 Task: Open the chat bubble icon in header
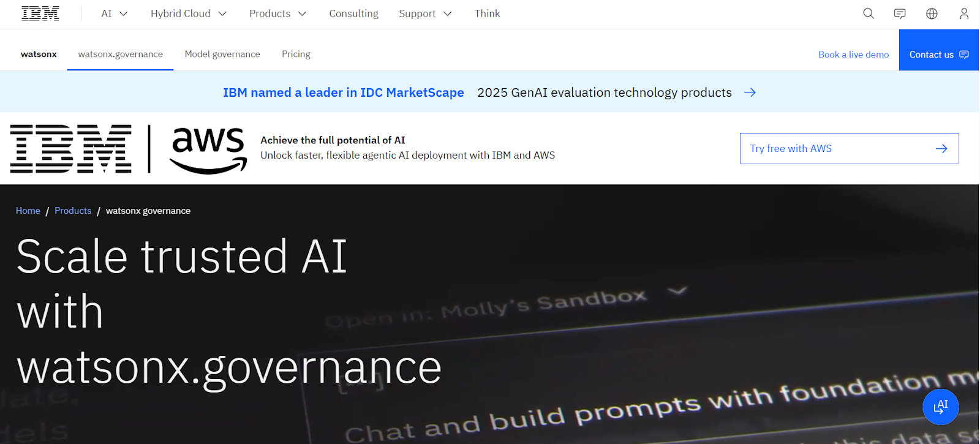tap(900, 13)
